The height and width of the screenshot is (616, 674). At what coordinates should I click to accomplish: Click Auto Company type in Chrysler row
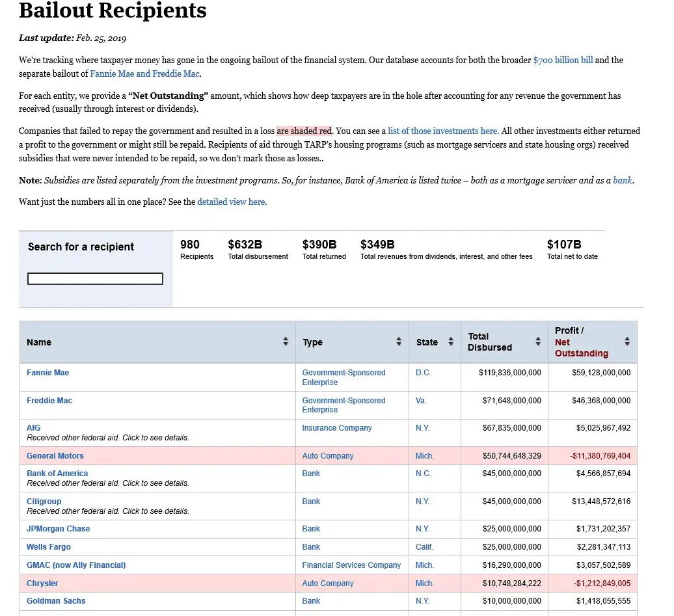pyautogui.click(x=327, y=583)
